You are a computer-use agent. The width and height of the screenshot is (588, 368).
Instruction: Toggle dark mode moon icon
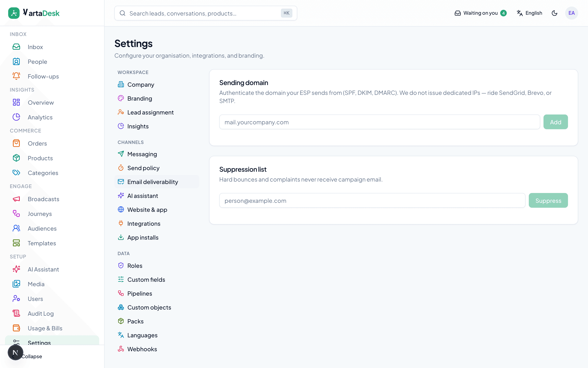554,13
